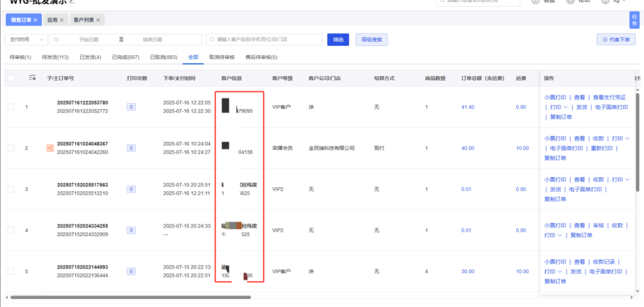Switch to the 已完成(687) tab
Screen dimensions: 644x307
pyautogui.click(x=125, y=57)
